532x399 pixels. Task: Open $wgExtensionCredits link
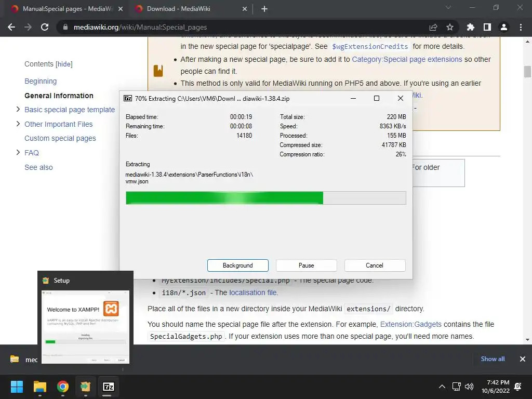pyautogui.click(x=370, y=46)
